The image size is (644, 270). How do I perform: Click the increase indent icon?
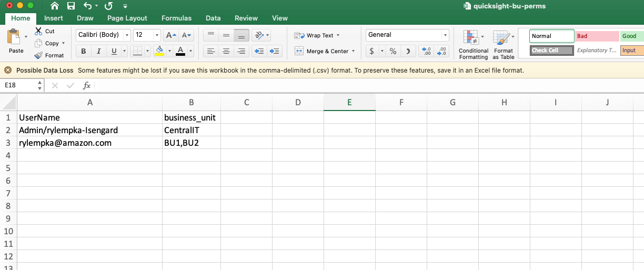click(x=274, y=51)
